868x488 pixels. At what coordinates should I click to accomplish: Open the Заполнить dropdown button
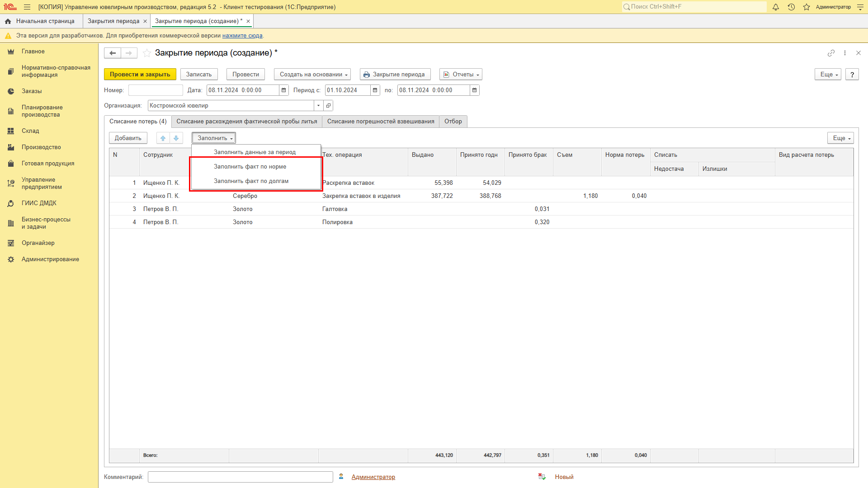tap(214, 138)
